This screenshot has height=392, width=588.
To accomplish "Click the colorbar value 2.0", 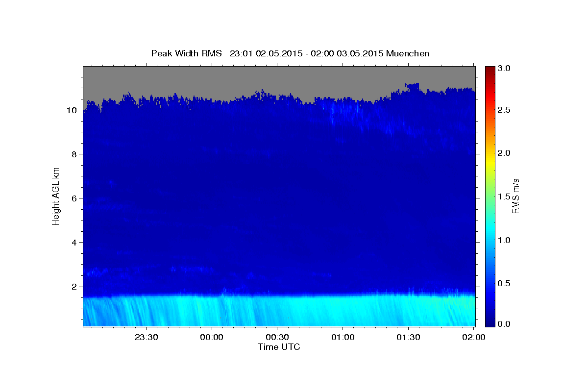I will [505, 153].
